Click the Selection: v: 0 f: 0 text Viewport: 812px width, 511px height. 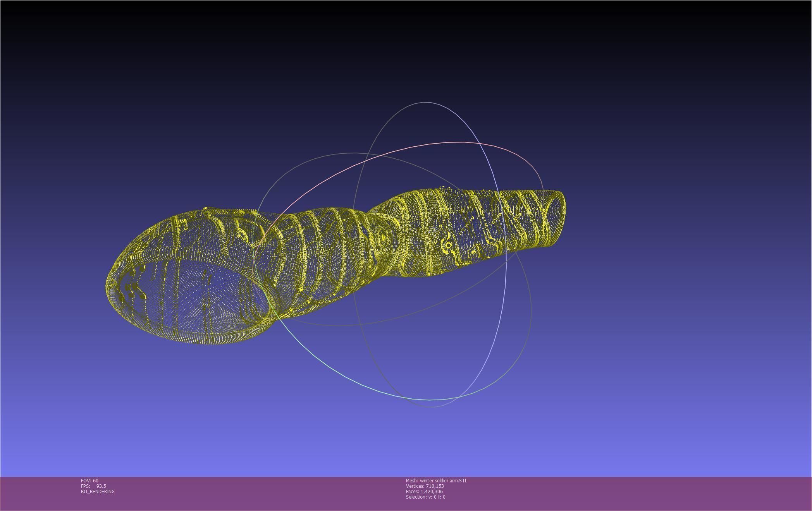[426, 497]
